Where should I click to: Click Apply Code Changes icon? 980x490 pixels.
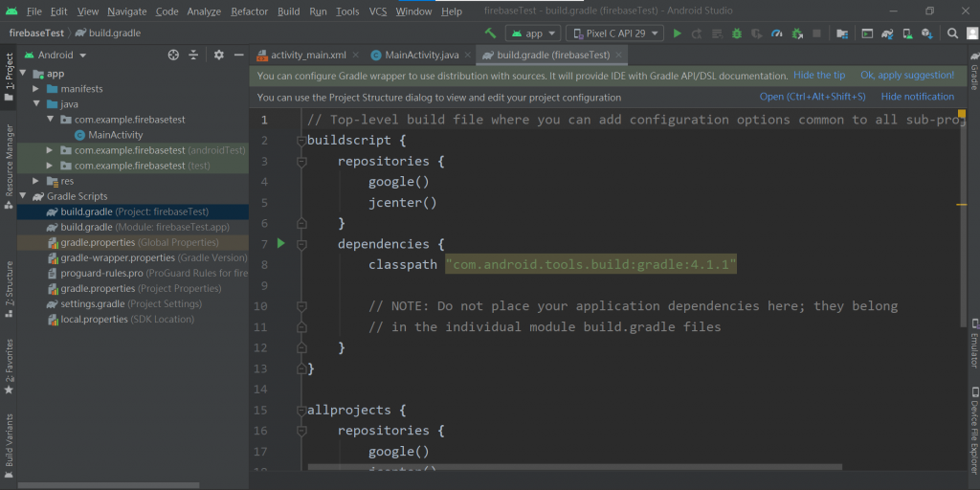(x=717, y=33)
